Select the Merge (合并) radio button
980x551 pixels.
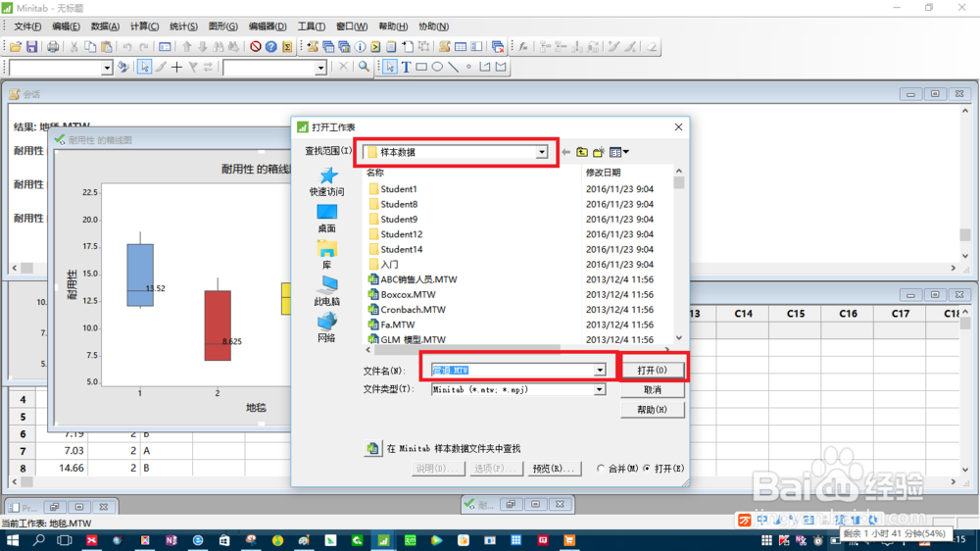(601, 469)
